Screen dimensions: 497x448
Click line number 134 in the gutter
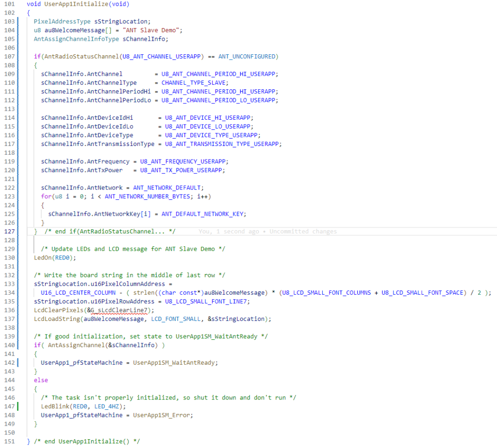point(9,293)
